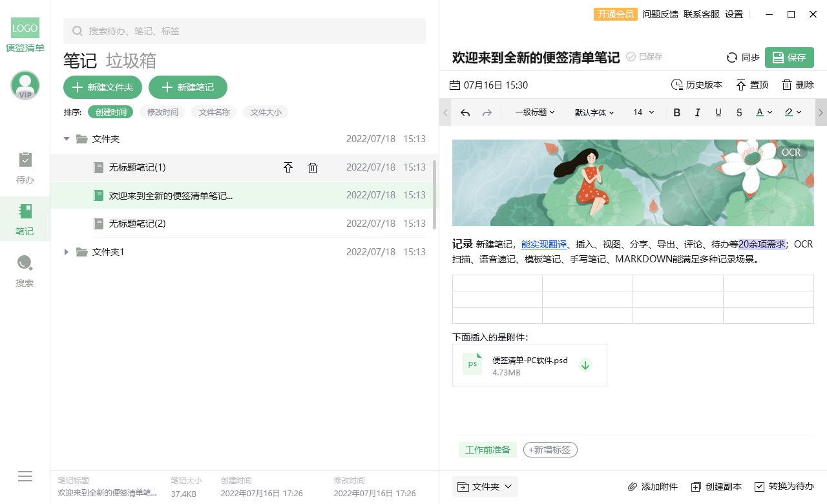Screen dimensions: 827x504
Task: Apply bold formatting with the B icon
Action: tap(676, 112)
